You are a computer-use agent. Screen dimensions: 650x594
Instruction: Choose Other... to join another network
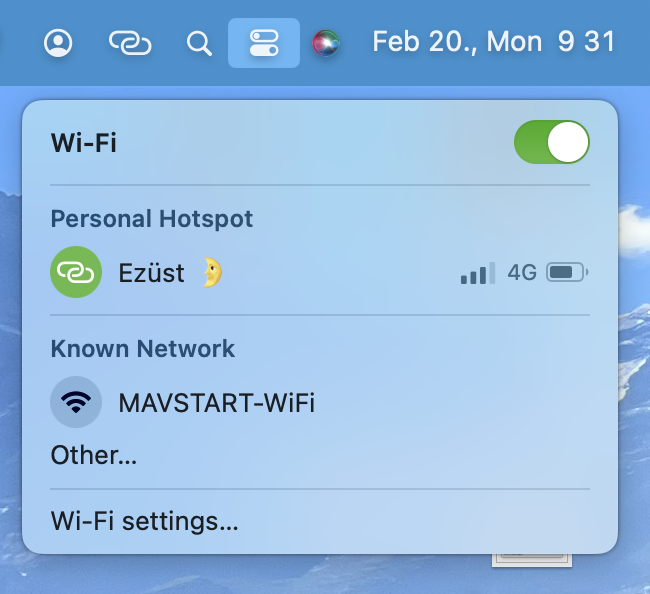[94, 455]
